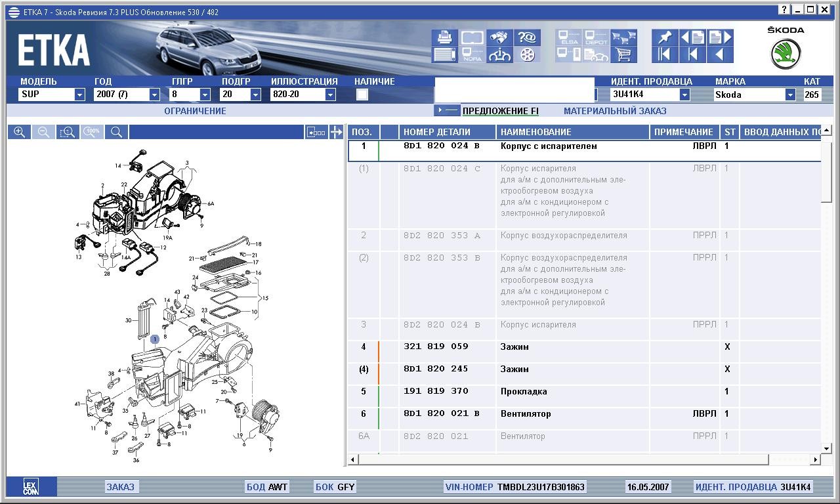Open the binoculars search tool
840x504 pixels.
point(500,37)
